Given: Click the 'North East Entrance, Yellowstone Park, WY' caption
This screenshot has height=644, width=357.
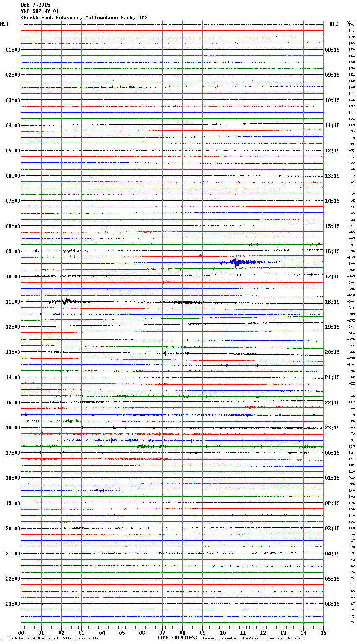Looking at the screenshot, I should click(x=84, y=18).
